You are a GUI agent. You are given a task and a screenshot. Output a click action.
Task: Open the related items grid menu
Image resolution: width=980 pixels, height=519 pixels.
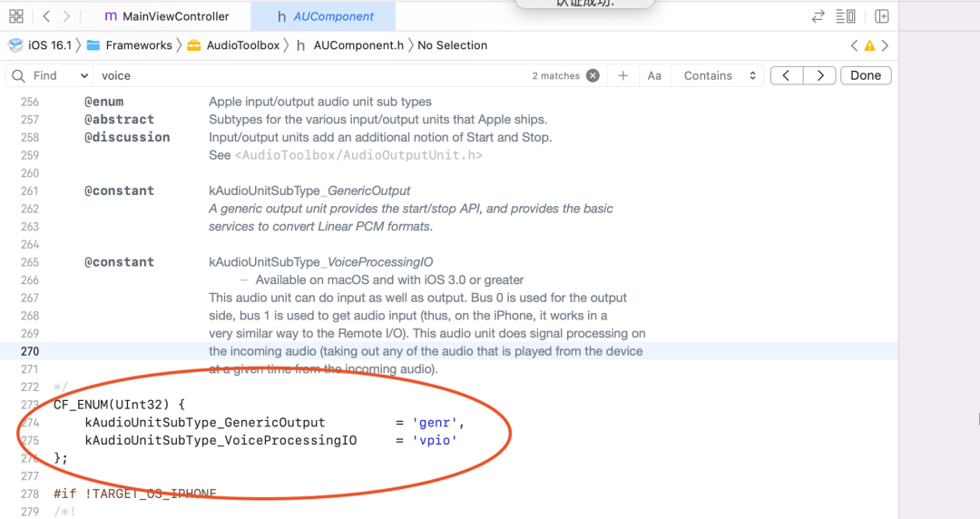pyautogui.click(x=17, y=16)
